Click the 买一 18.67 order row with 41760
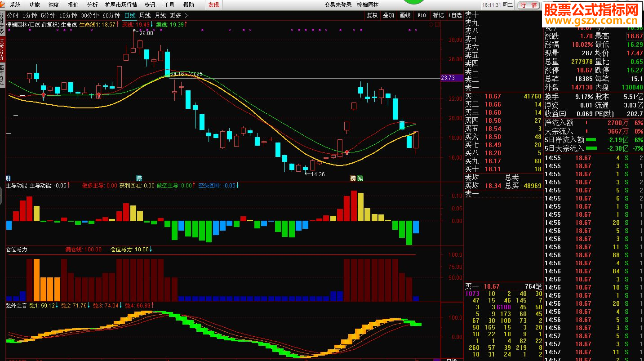644x361 pixels. click(503, 96)
